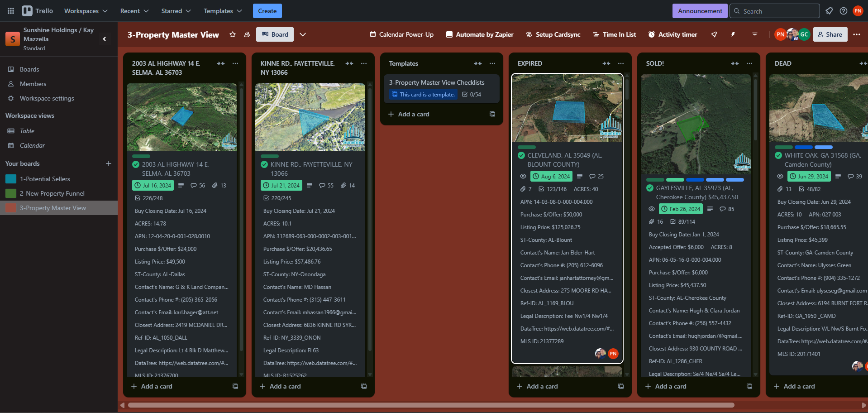Open the Board view button

pyautogui.click(x=275, y=34)
